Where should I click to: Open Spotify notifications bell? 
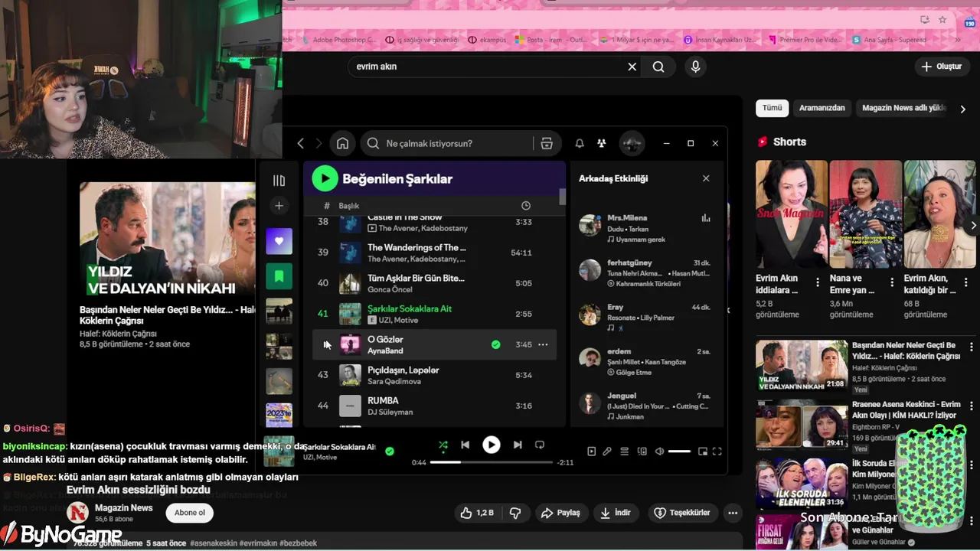tap(580, 143)
